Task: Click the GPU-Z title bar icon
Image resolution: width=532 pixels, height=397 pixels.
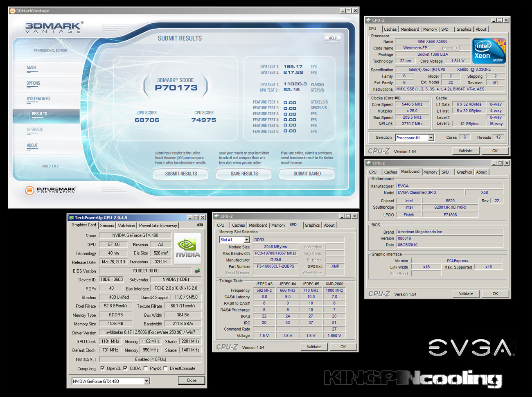Action: (71, 218)
